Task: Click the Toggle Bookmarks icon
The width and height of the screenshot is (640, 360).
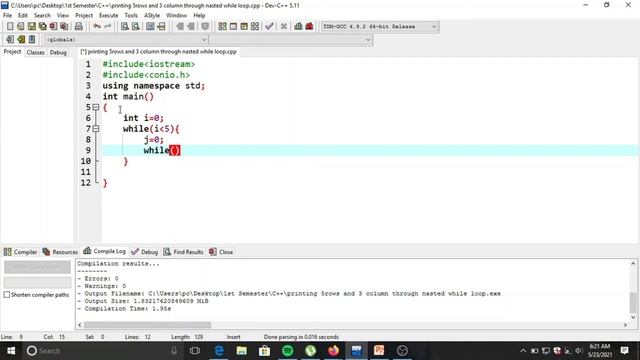Action: pyautogui.click(x=21, y=39)
